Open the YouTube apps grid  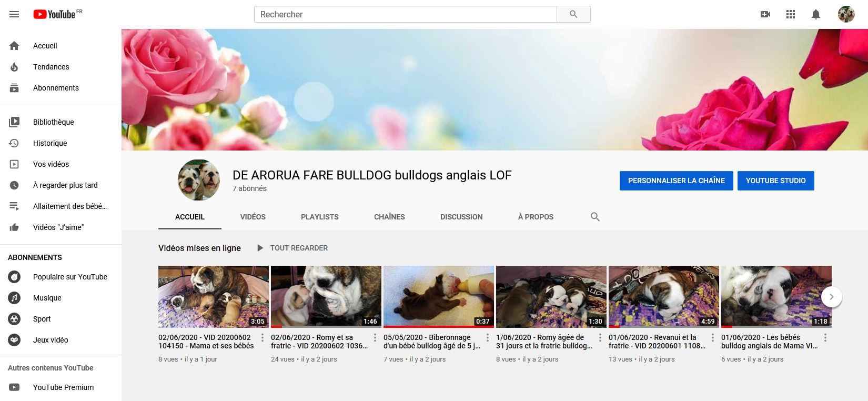791,14
